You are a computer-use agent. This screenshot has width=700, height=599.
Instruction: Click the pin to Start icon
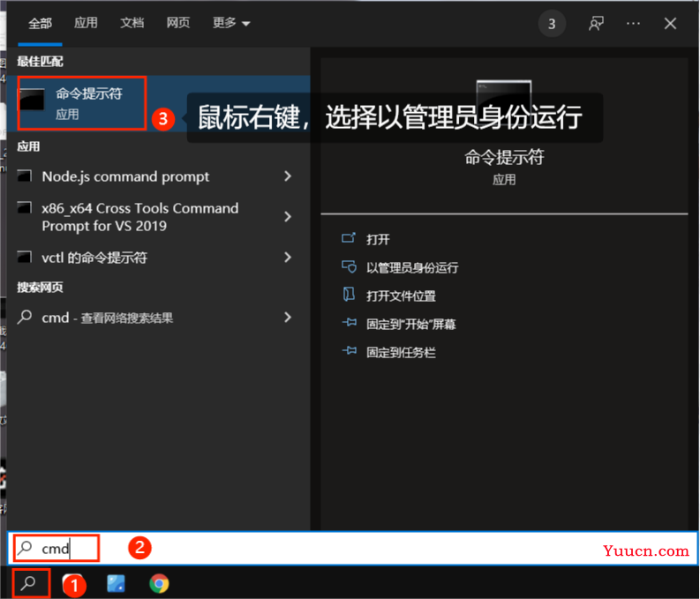(x=349, y=322)
